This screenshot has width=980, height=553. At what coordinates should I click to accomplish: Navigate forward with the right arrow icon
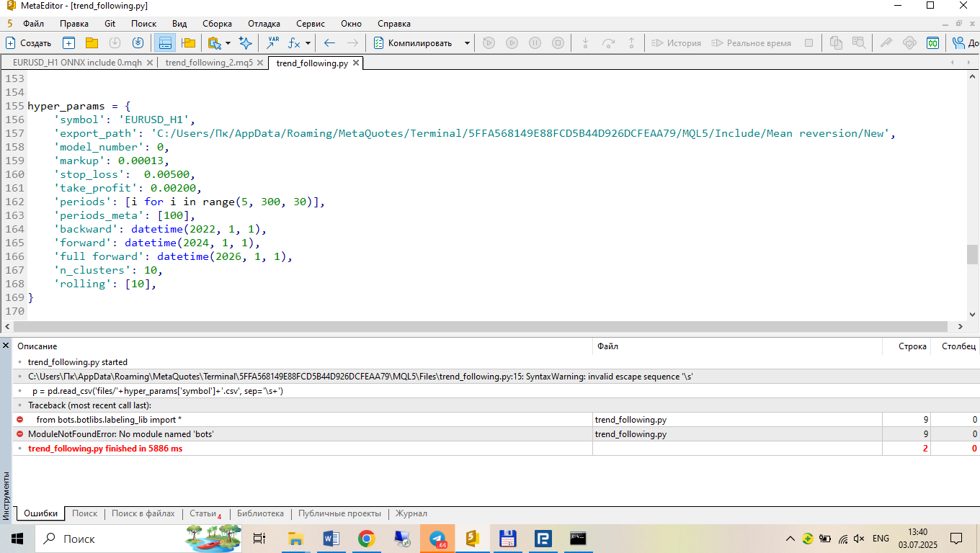pos(352,43)
